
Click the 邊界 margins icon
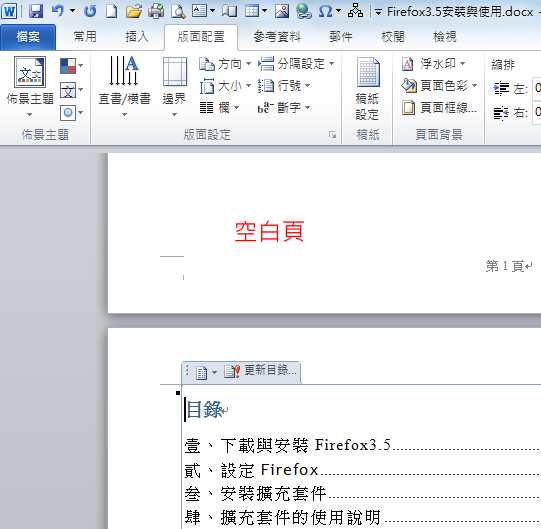175,87
